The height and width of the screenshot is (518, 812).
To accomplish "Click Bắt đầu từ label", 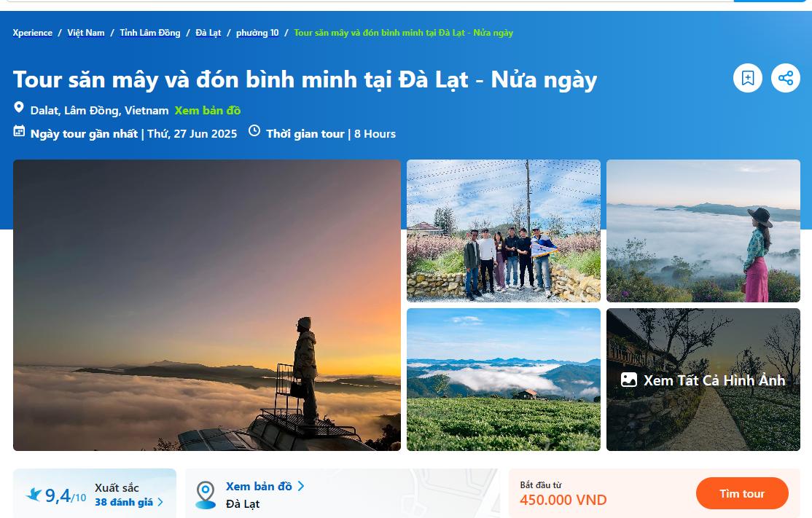I will click(x=541, y=485).
